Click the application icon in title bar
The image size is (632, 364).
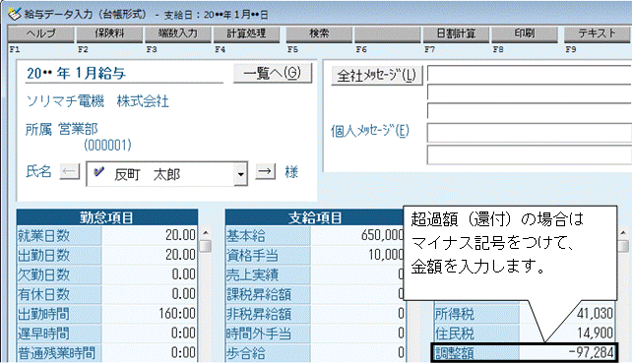(15, 14)
